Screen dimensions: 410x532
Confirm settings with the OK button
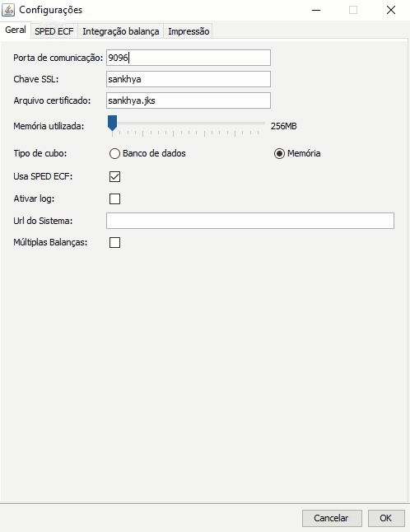coord(386,518)
